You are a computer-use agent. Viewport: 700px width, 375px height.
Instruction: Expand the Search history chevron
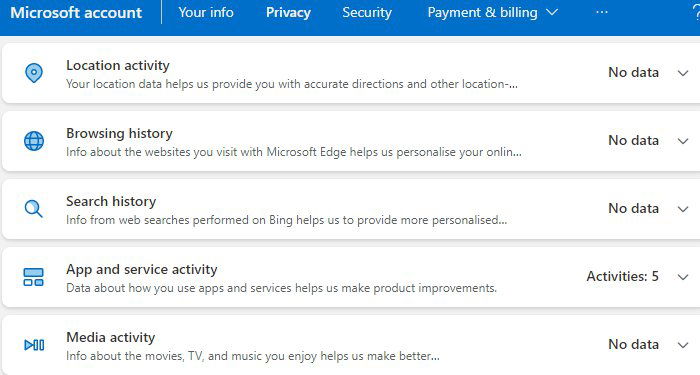tap(683, 209)
